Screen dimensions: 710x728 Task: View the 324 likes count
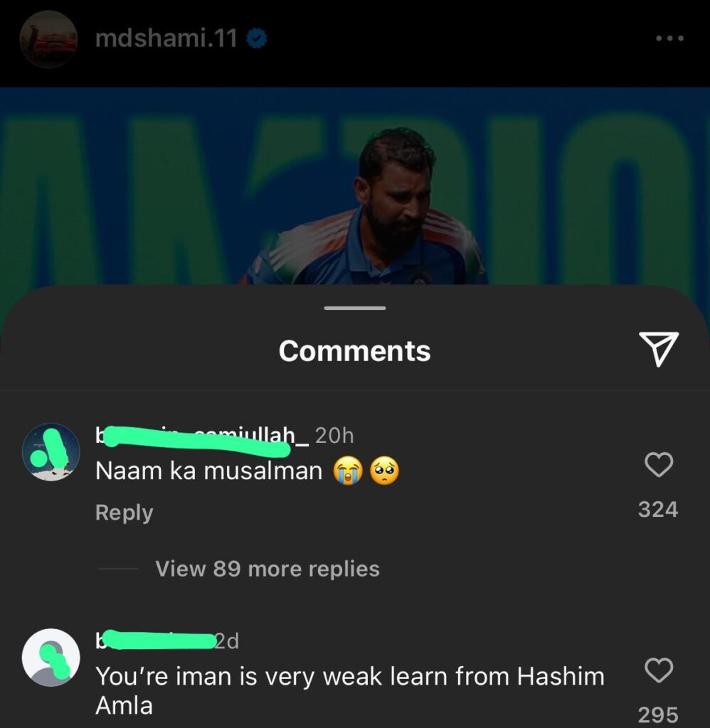point(658,509)
